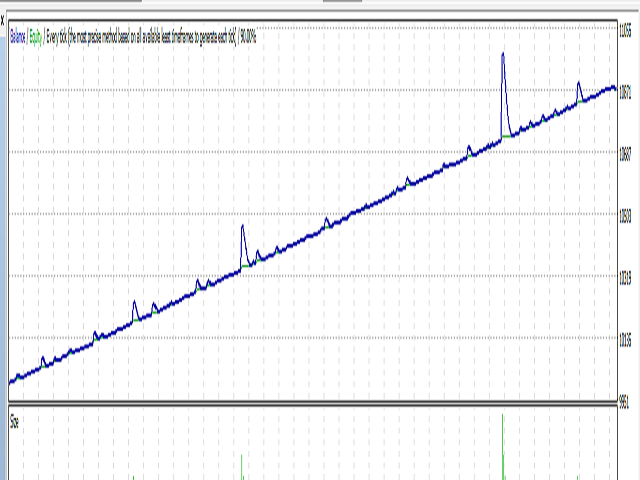
Task: Select the 90.00% modeling quality value
Action: (x=247, y=36)
